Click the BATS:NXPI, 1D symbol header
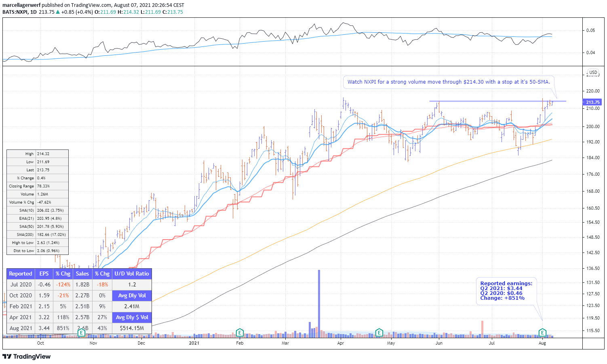Screen dimensions: 607x364 pyautogui.click(x=19, y=12)
